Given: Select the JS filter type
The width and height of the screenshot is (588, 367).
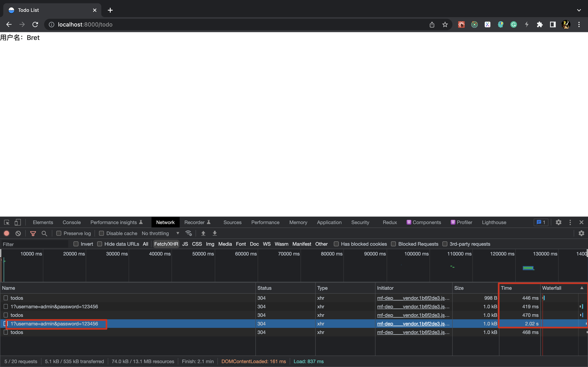Looking at the screenshot, I should [185, 244].
